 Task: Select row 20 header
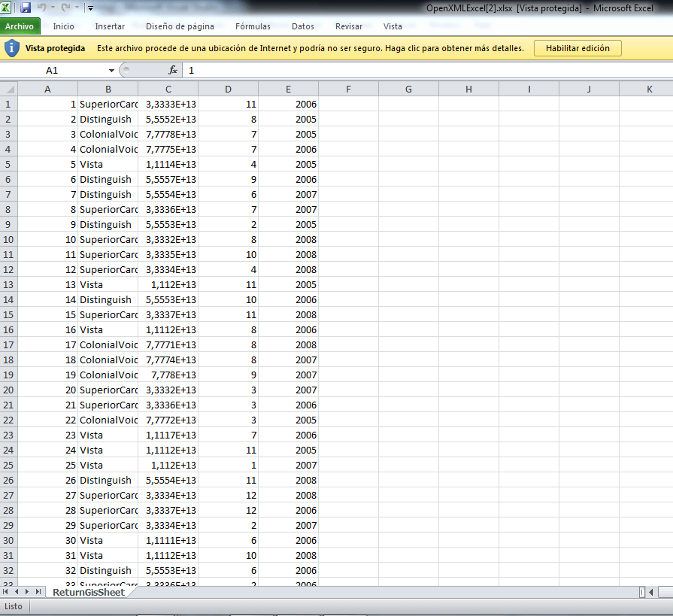(8, 390)
